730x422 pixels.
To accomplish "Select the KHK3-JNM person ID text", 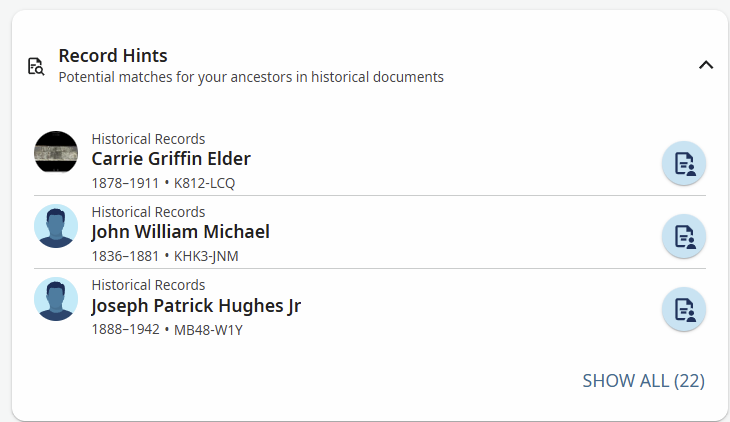I will click(206, 256).
